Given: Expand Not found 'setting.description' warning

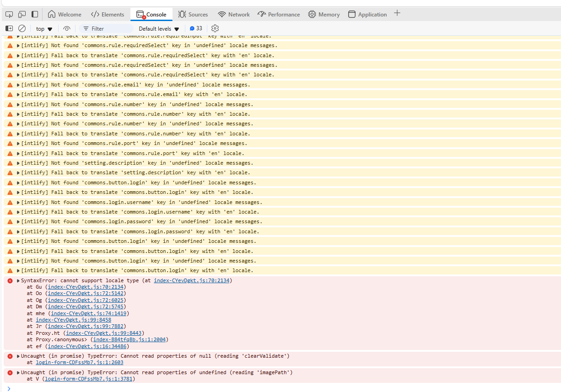Looking at the screenshot, I should pos(18,163).
